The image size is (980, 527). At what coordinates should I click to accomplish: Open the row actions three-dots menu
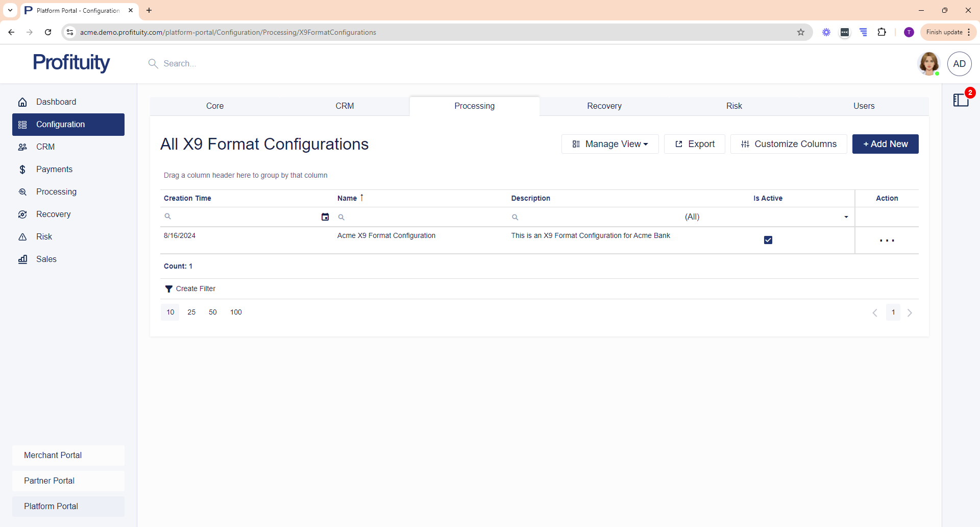click(887, 241)
